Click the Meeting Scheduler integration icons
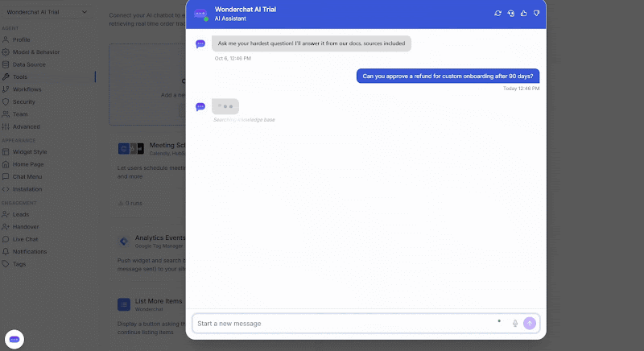The image size is (644, 351). click(x=131, y=149)
